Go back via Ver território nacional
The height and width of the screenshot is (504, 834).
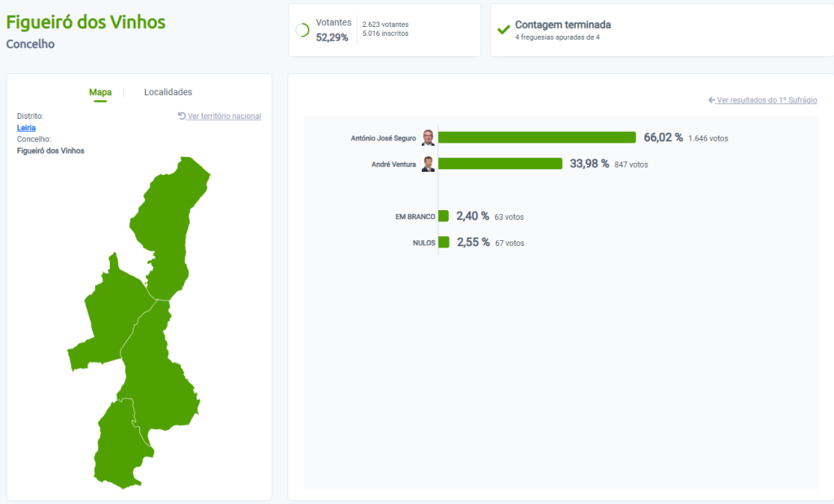(x=224, y=116)
